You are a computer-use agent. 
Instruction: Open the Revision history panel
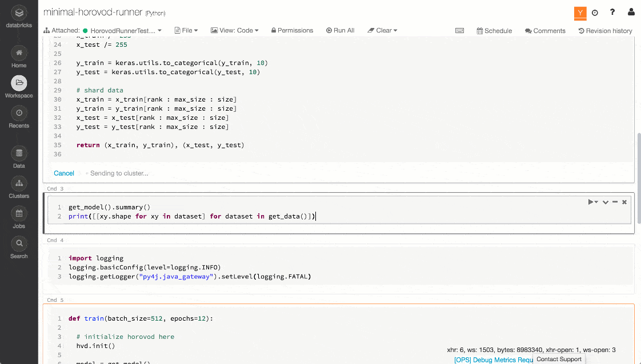tap(605, 31)
